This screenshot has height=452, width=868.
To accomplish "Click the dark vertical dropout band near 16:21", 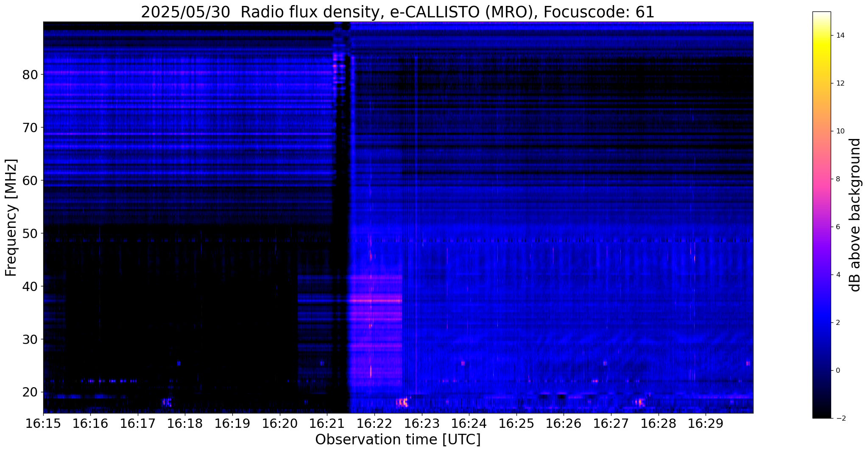I will [x=341, y=217].
